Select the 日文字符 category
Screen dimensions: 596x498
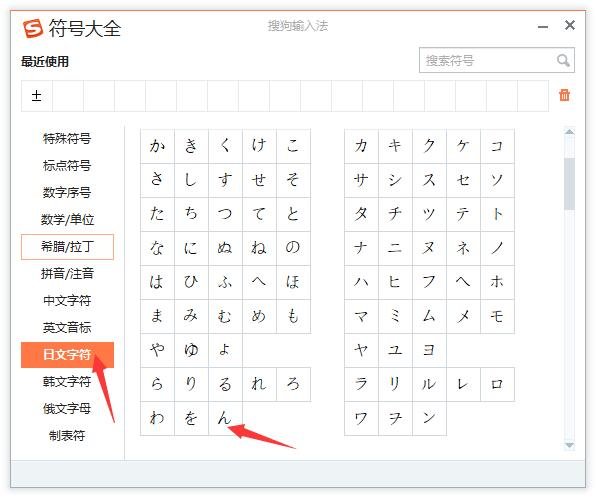pos(67,355)
